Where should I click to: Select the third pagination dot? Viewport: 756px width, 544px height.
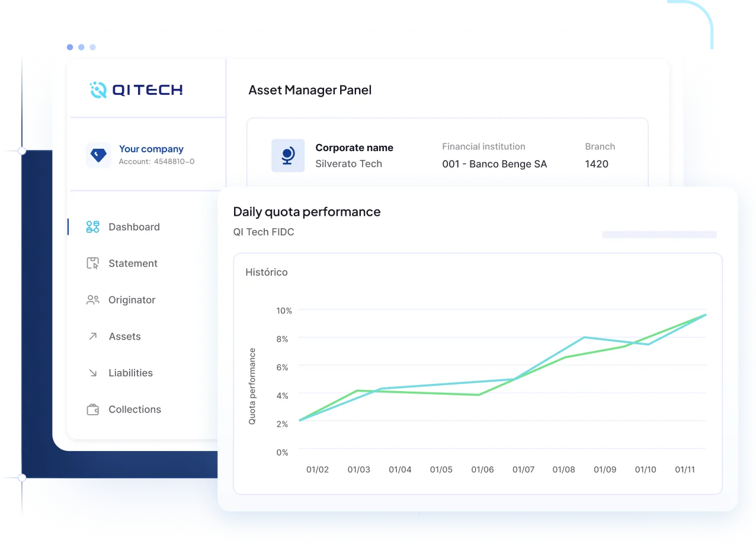92,47
